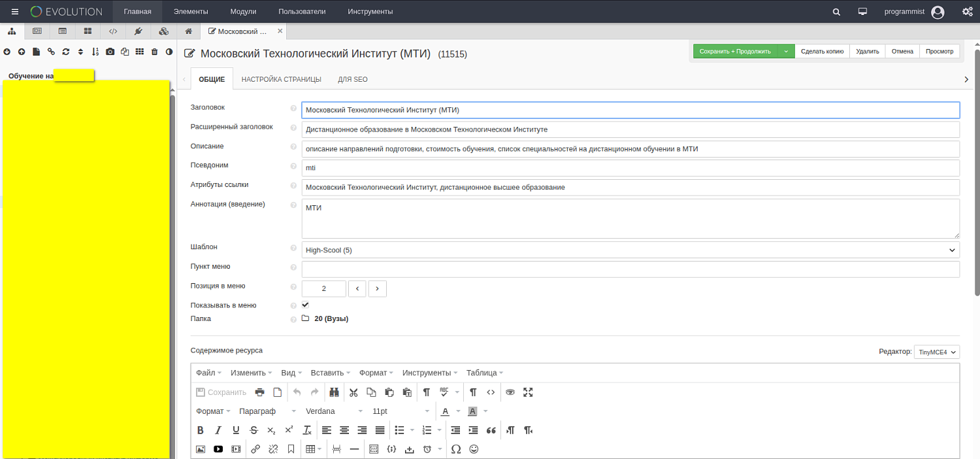Click the 'Сделать копию' button

click(822, 51)
